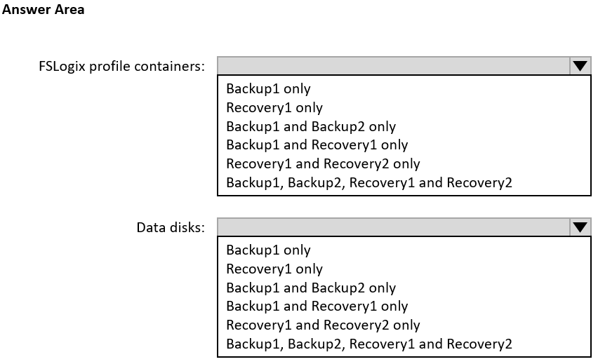Pick all four vaults option for Data disks
Image resolution: width=598 pixels, height=364 pixels.
(x=369, y=344)
